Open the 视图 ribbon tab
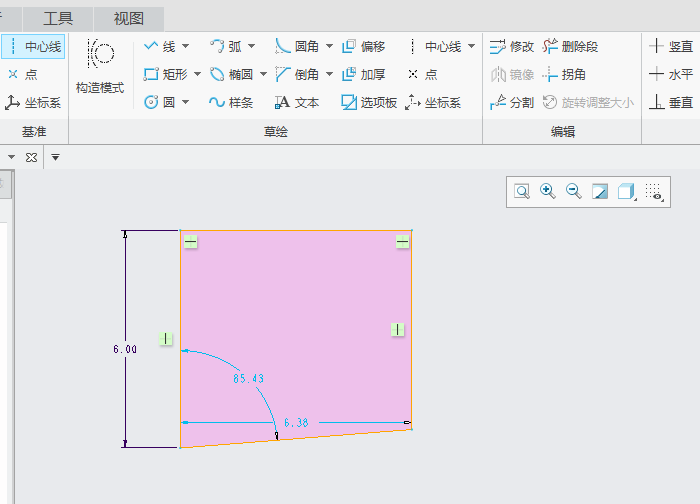Screen dimensions: 700x504 point(128,18)
